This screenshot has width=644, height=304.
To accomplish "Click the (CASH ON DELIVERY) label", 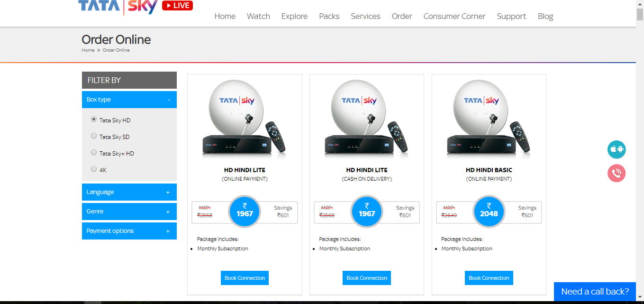I will click(367, 179).
